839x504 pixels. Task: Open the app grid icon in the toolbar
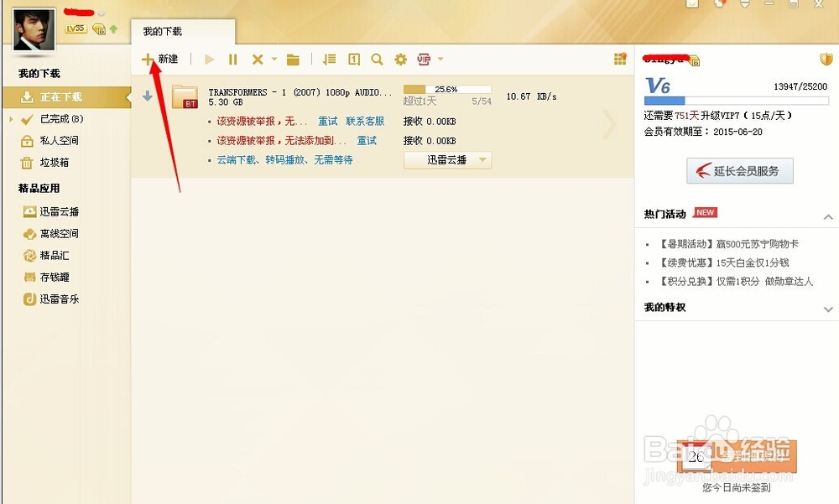[620, 59]
